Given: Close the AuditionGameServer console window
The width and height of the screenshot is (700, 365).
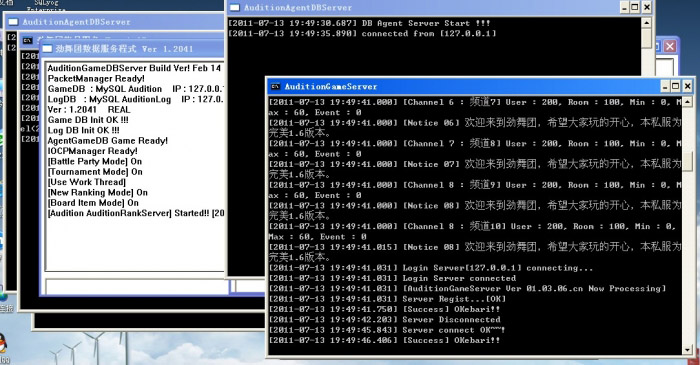Looking at the screenshot, I should (x=688, y=86).
